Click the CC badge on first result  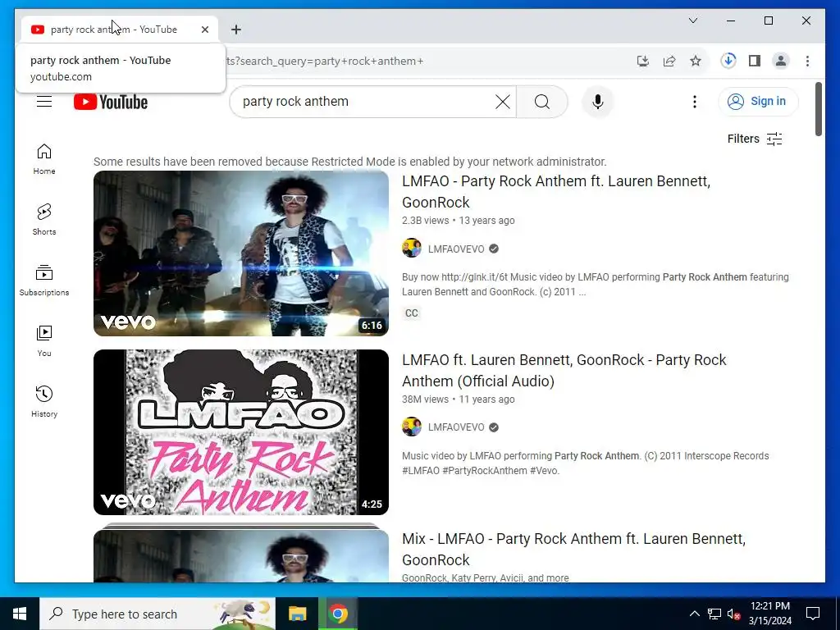pos(412,313)
